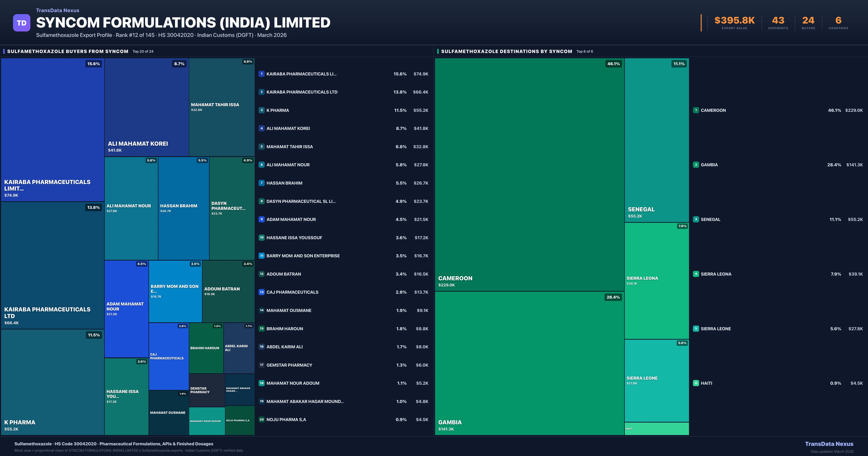Viewport: 868px width, 456px height.
Task: Select the K Pharma treemap block
Action: tap(52, 382)
